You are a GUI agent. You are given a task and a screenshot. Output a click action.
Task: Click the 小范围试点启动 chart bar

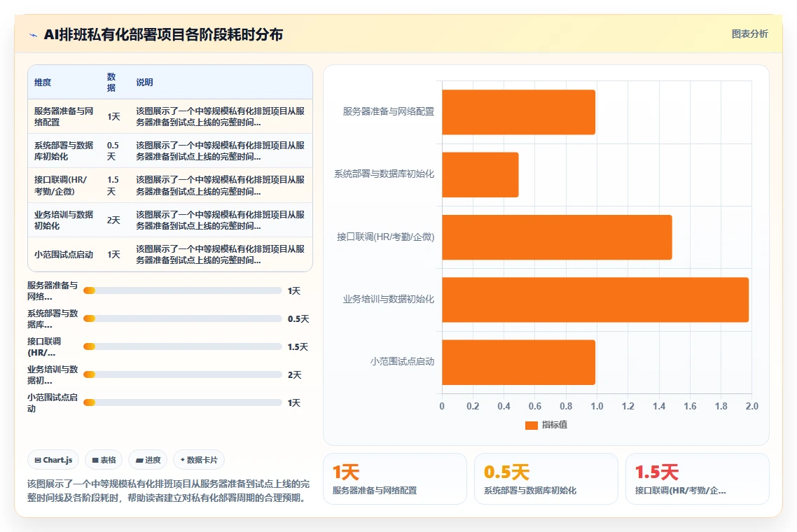click(518, 362)
